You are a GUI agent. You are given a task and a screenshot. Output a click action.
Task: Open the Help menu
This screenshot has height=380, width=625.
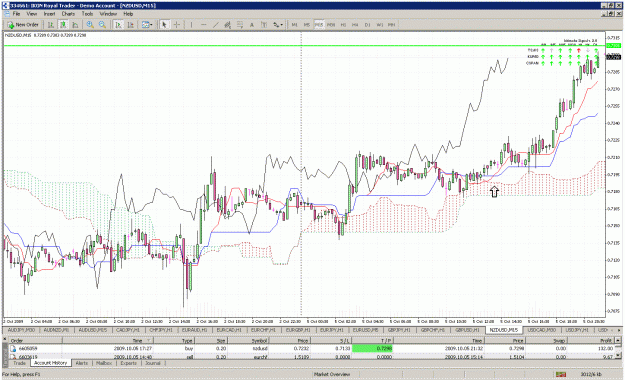(x=128, y=14)
